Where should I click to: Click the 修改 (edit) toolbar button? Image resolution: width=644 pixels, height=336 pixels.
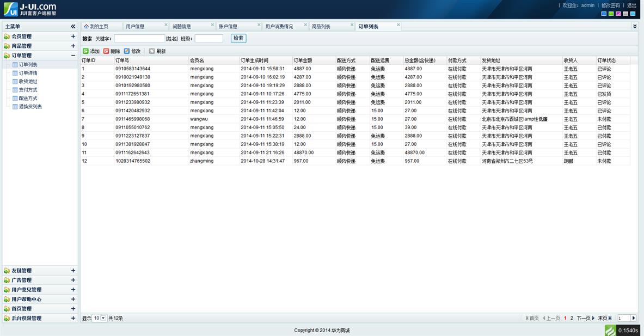[x=132, y=51]
